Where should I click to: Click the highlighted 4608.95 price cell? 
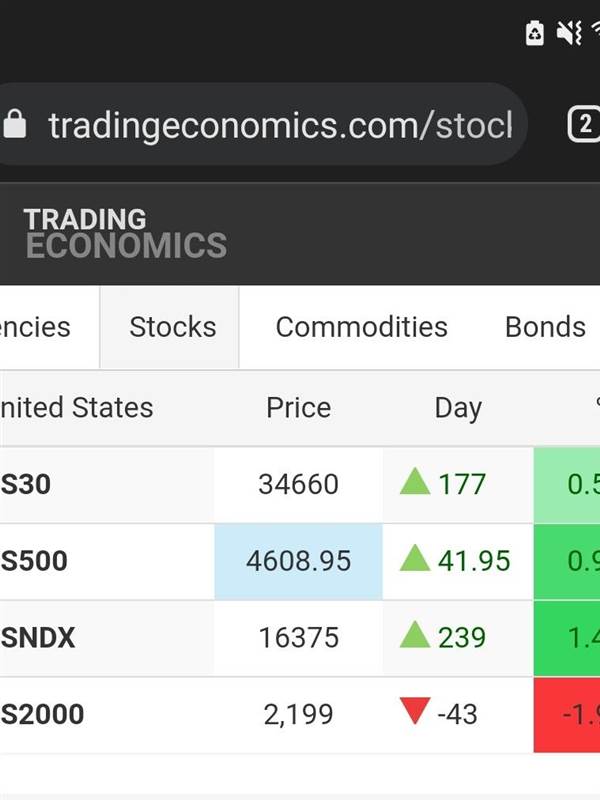point(298,561)
